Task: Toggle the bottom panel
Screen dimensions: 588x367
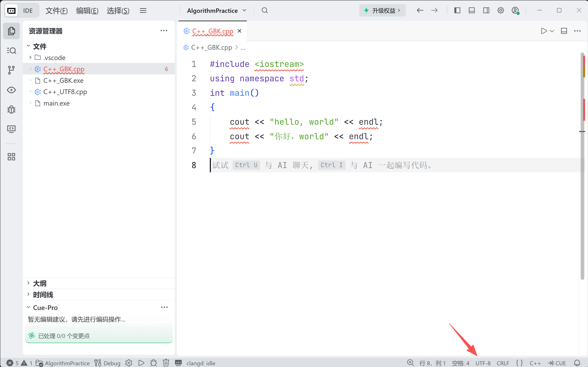Action: [x=472, y=11]
